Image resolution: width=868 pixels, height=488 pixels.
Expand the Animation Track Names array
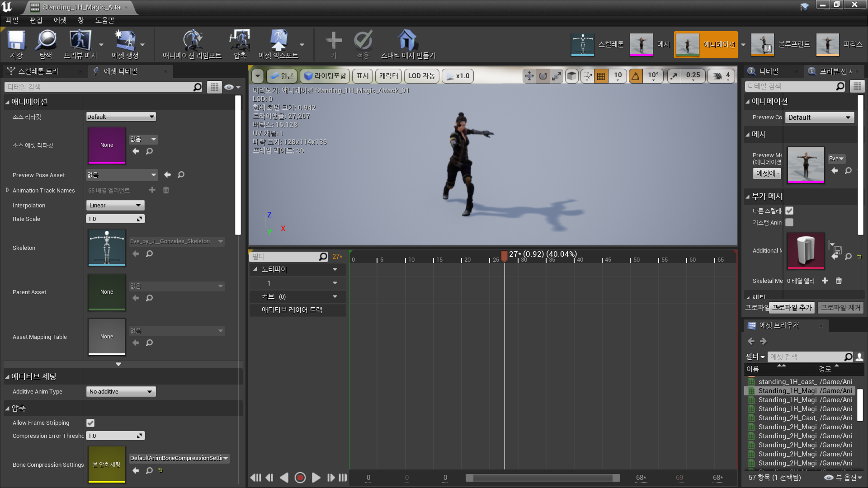point(7,190)
